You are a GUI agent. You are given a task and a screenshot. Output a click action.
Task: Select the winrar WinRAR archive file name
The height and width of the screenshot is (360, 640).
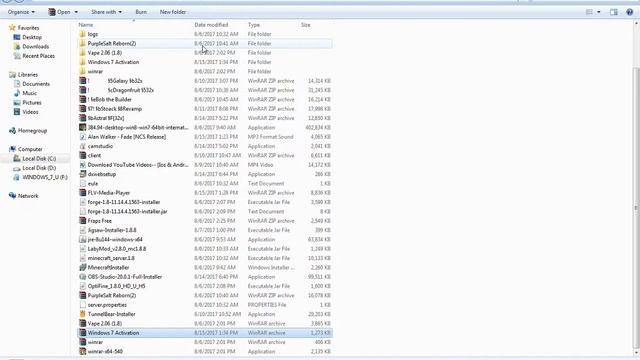pos(95,342)
